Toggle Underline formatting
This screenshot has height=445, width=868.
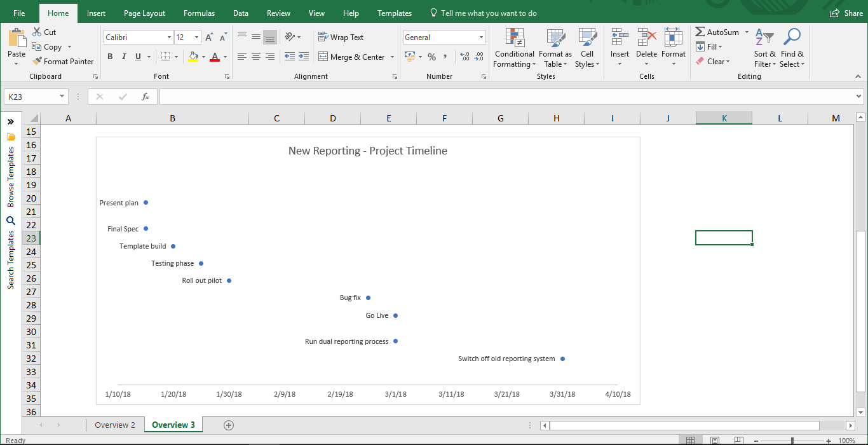pyautogui.click(x=138, y=57)
